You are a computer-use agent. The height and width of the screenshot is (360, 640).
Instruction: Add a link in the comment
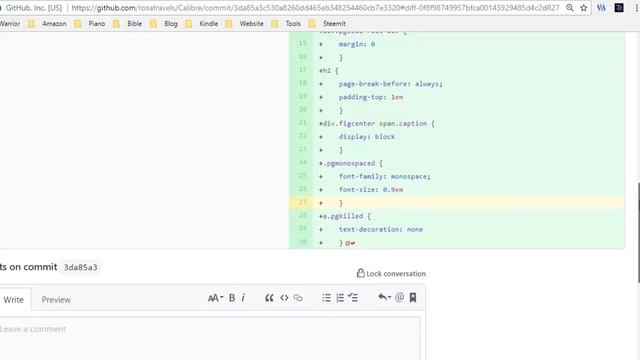298,298
